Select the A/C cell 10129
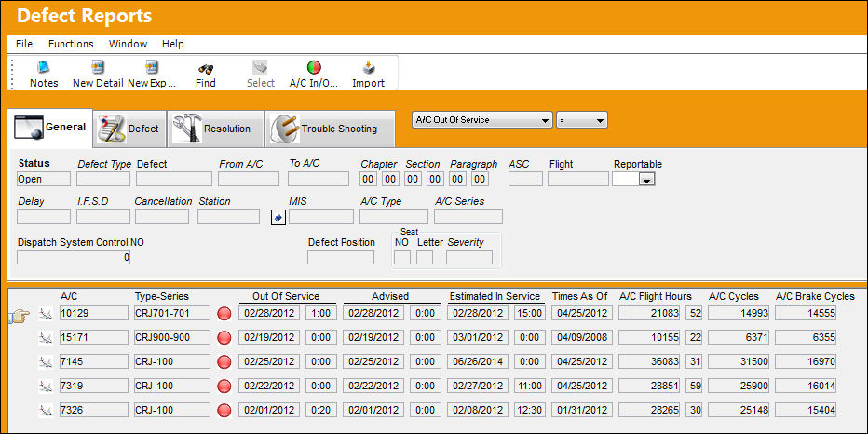The image size is (868, 434). 93,313
